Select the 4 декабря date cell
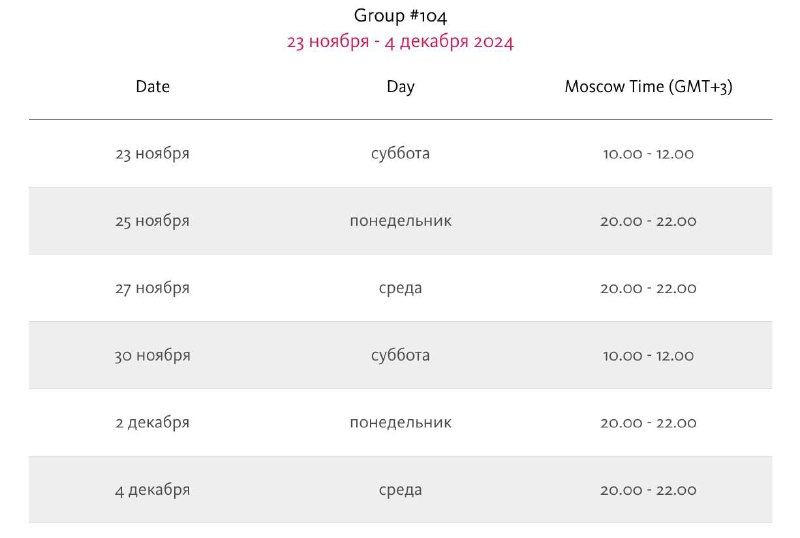The width and height of the screenshot is (800, 538). click(153, 490)
